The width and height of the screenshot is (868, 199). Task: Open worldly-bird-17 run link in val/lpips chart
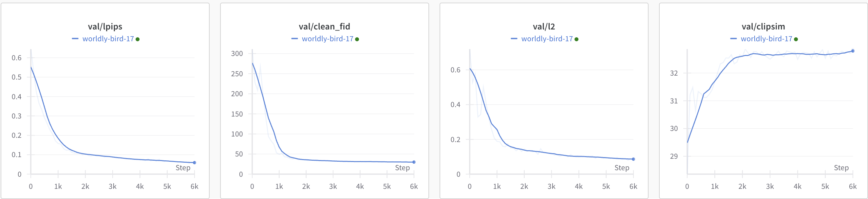coord(108,39)
